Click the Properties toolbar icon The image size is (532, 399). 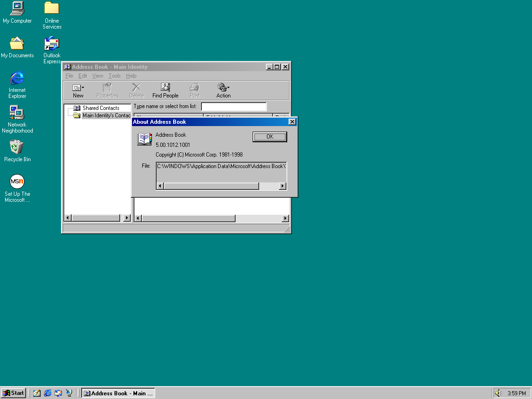pyautogui.click(x=107, y=90)
